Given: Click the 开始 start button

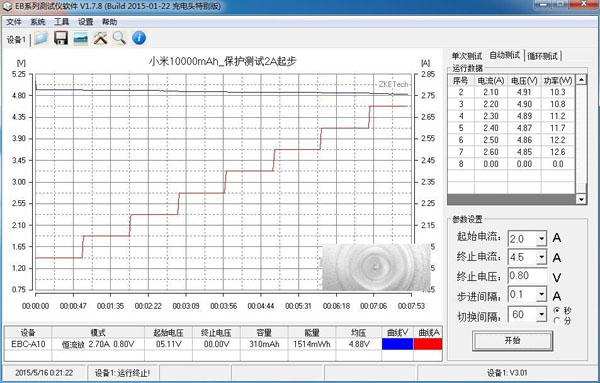Looking at the screenshot, I should point(512,340).
